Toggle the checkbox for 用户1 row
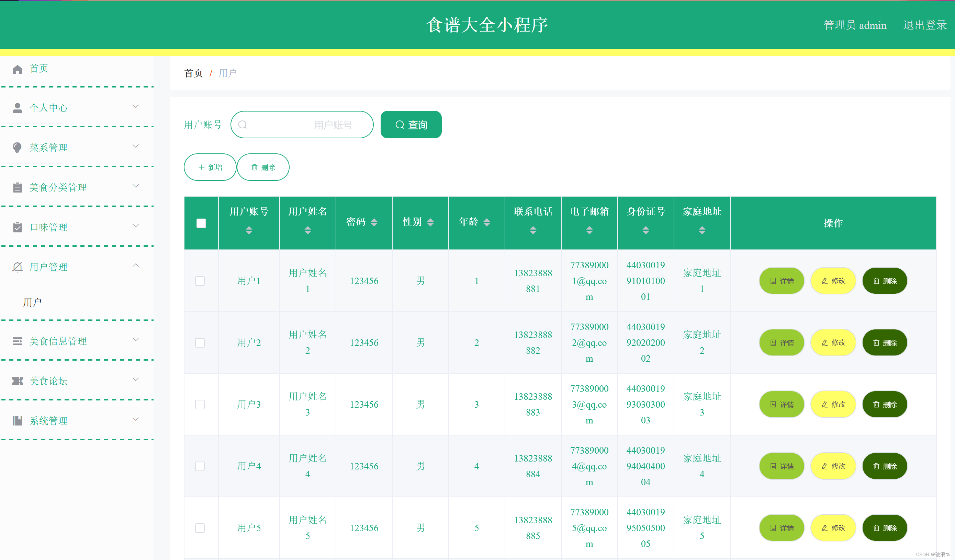The height and width of the screenshot is (560, 955). click(x=200, y=281)
